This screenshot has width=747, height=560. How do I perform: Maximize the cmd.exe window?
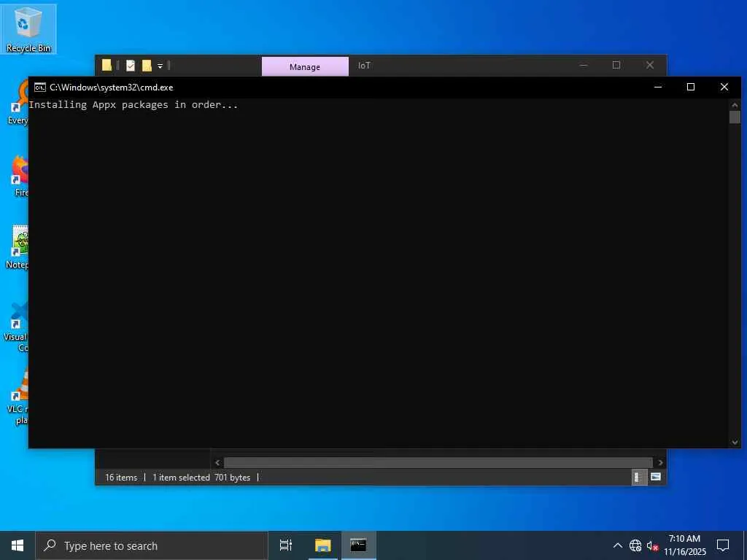pos(691,87)
